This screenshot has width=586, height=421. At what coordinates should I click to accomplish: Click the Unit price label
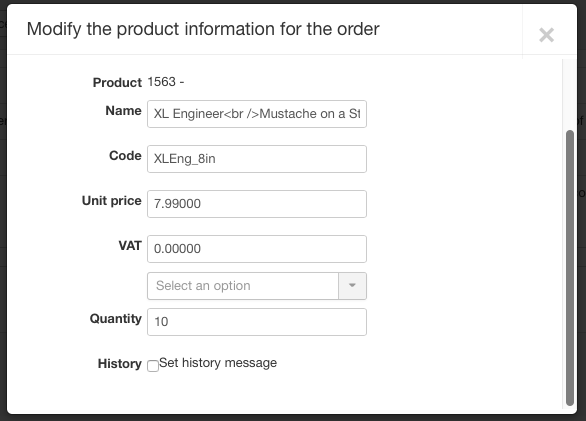112,201
